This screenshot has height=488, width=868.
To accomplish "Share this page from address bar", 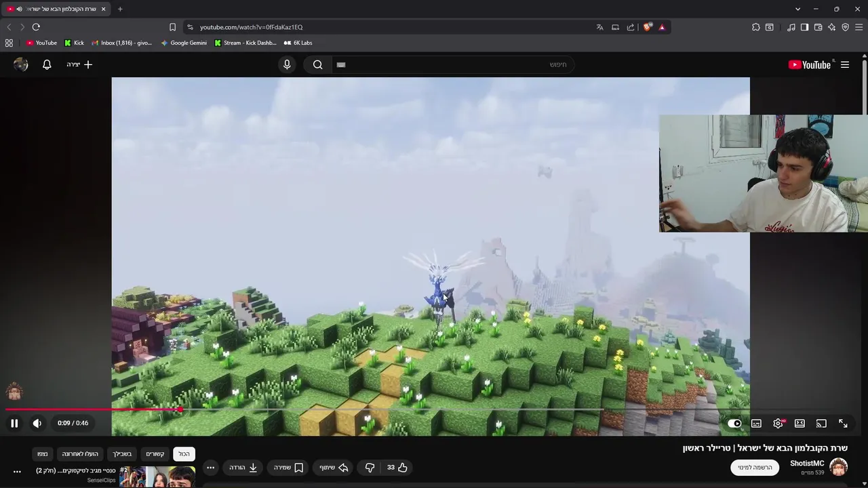I will (631, 27).
